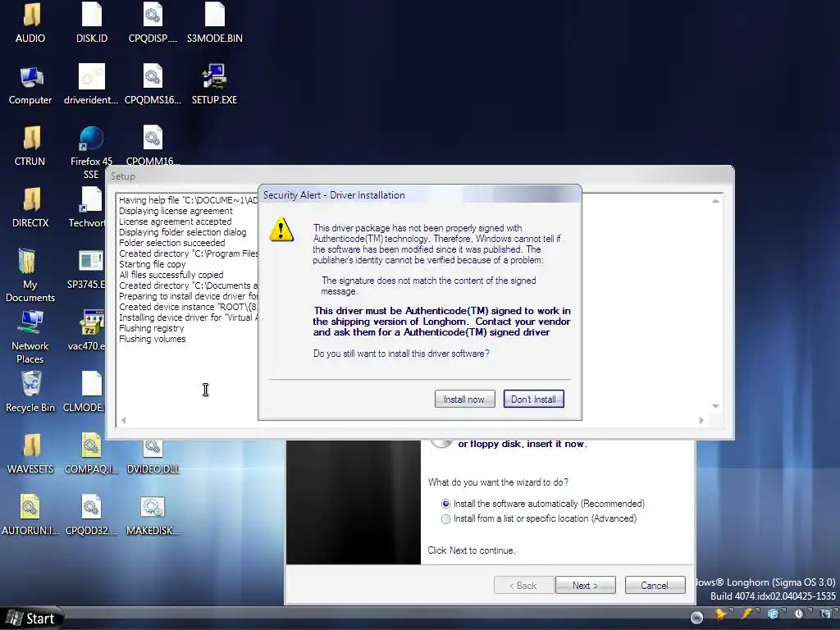Select the driverident file icon
The height and width of the screenshot is (630, 840).
[x=91, y=85]
